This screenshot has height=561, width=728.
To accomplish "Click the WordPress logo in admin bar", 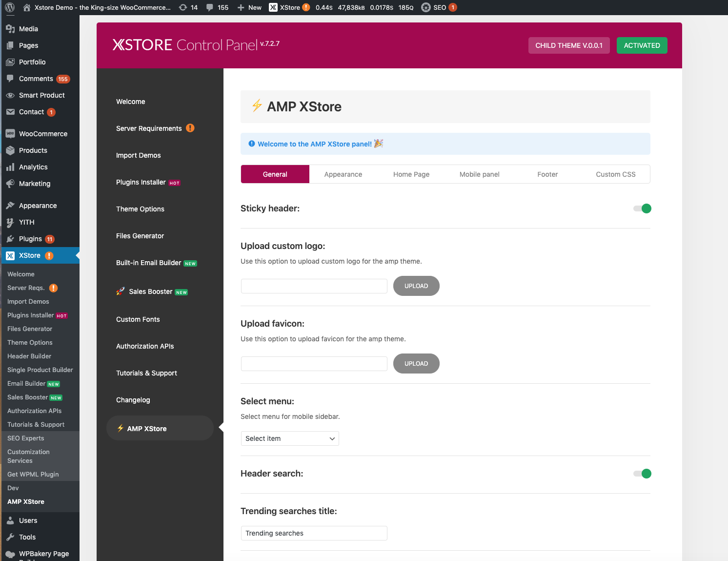I will (x=10, y=7).
